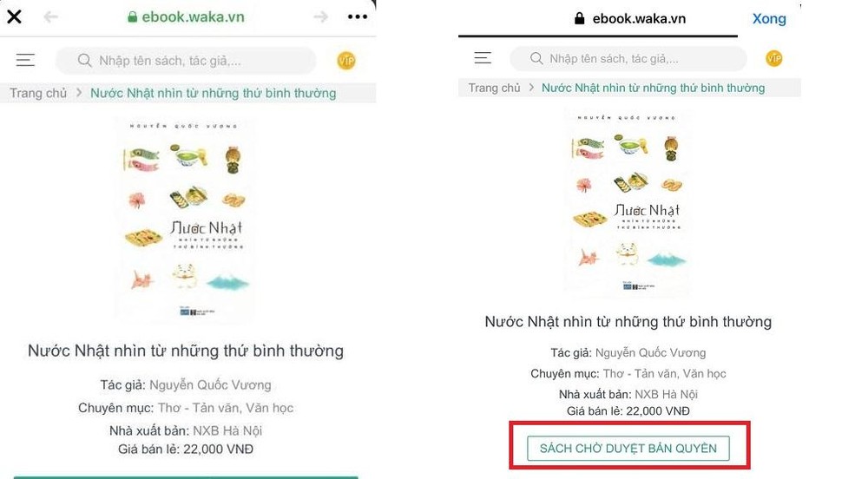Open the 'Trang chủ' breadcrumb on the right page
The image size is (868, 479).
[495, 88]
